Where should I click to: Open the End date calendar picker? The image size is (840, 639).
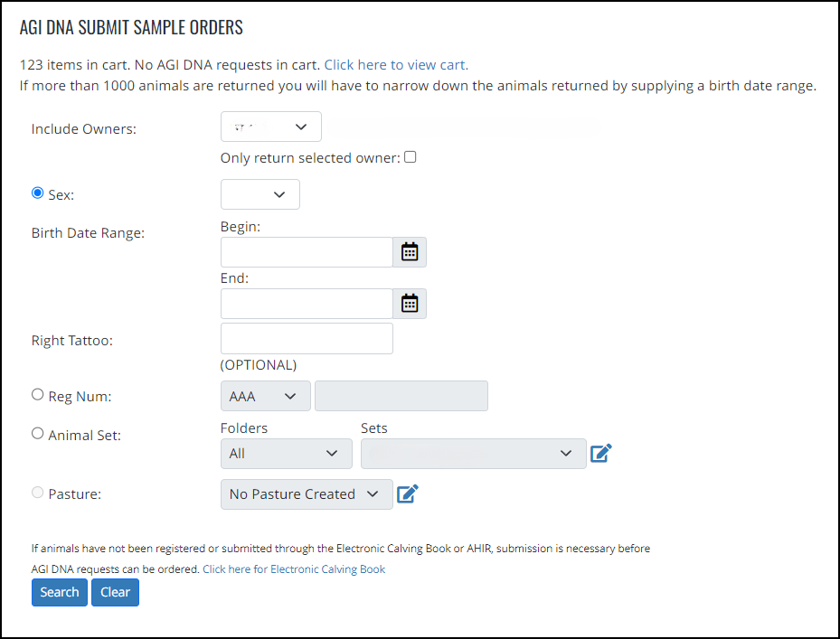(x=410, y=304)
